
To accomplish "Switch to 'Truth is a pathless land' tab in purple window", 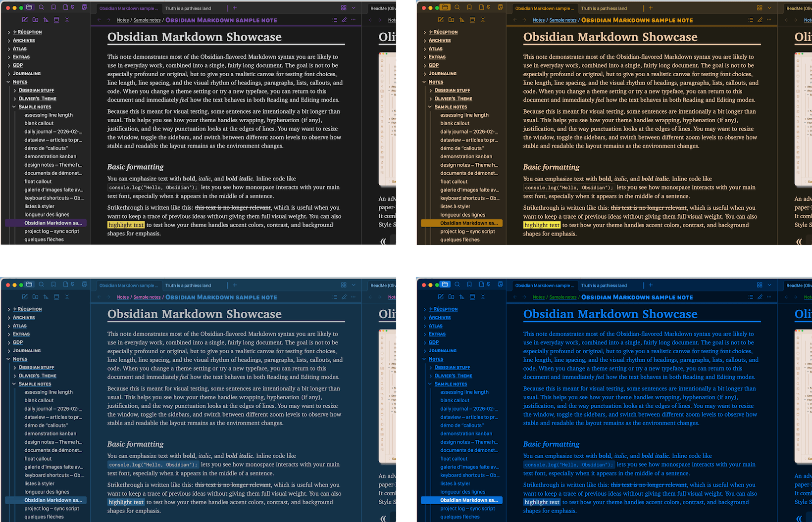I will [x=188, y=8].
